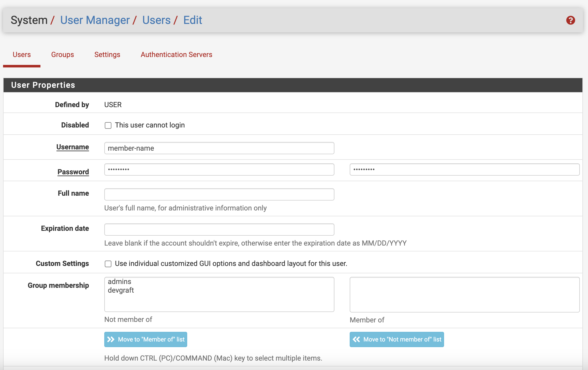This screenshot has height=370, width=588.
Task: Click the red help question mark icon
Action: point(570,20)
